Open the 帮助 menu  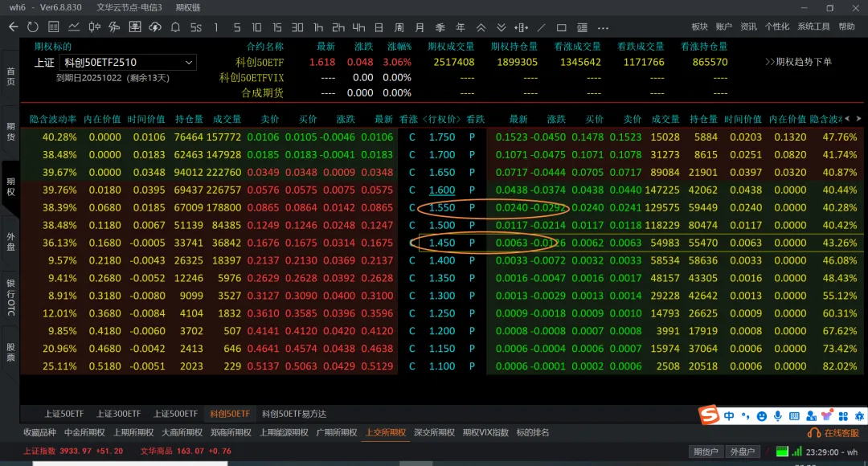[x=846, y=27]
